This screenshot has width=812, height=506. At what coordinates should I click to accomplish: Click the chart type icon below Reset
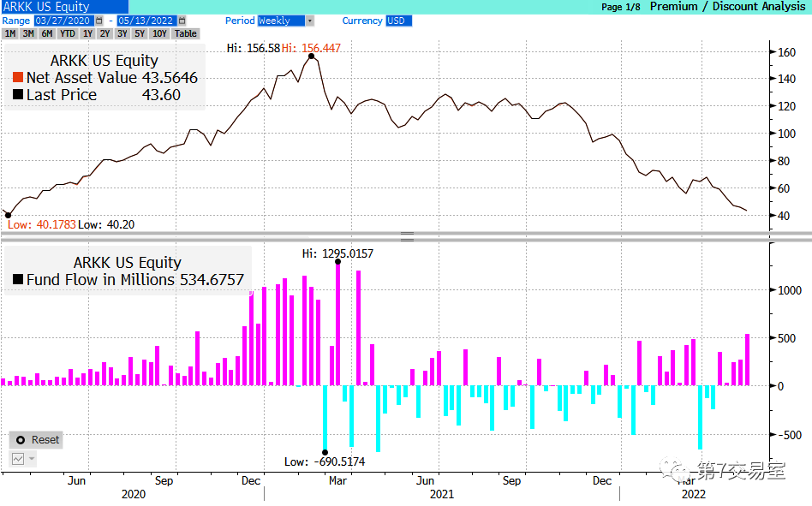(18, 458)
